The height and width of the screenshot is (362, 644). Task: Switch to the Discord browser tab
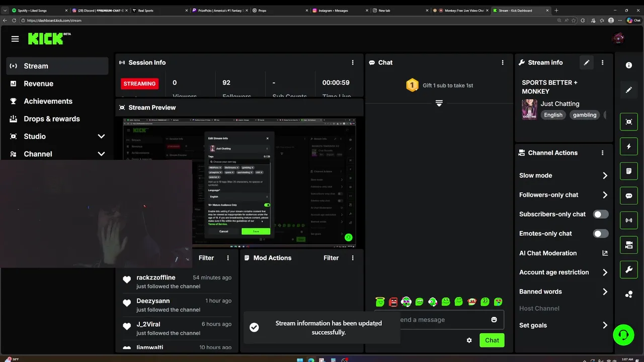point(100,10)
